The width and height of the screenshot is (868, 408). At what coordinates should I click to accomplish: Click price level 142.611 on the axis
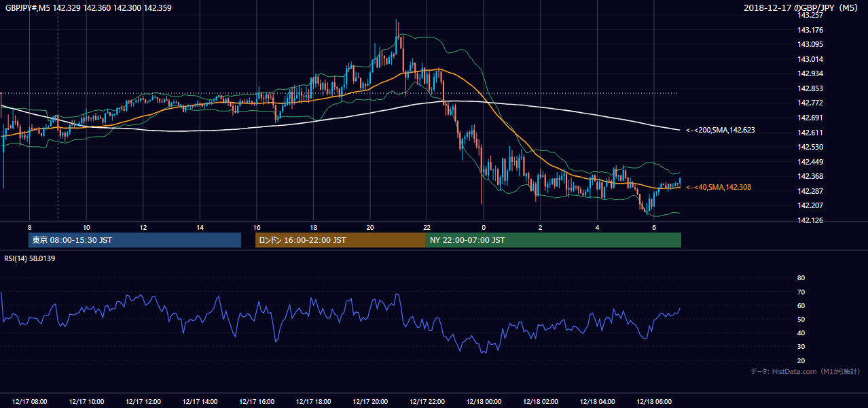click(x=810, y=133)
